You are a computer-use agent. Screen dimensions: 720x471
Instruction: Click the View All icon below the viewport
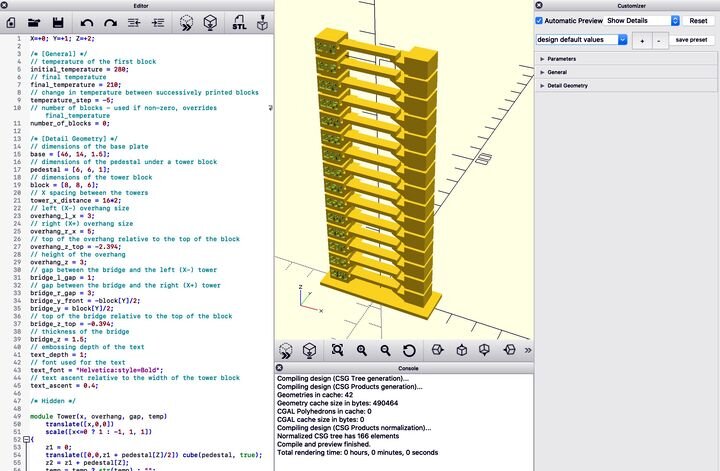pos(337,350)
